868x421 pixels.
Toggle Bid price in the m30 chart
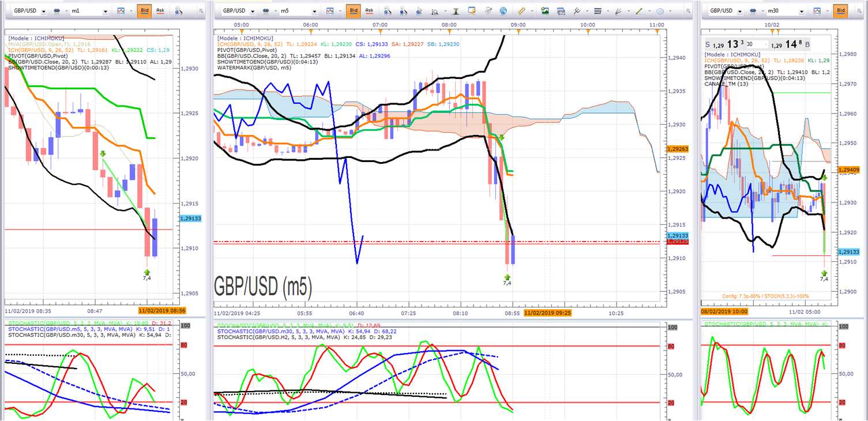840,11
